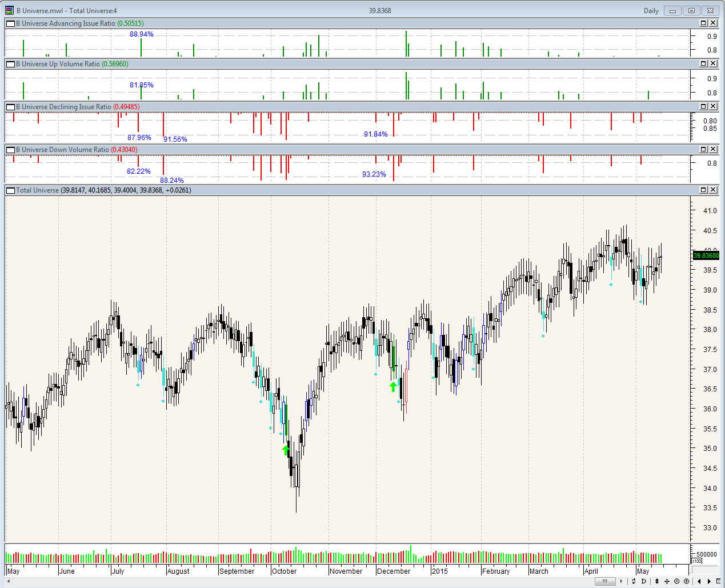Click the B Universe Up Volume Ratio title

click(x=58, y=64)
